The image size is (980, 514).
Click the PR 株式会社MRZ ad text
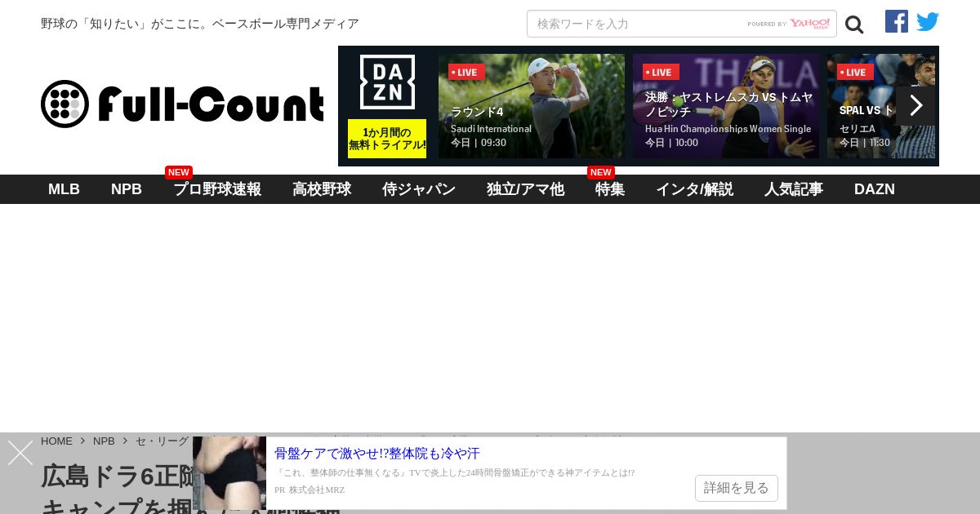click(310, 490)
